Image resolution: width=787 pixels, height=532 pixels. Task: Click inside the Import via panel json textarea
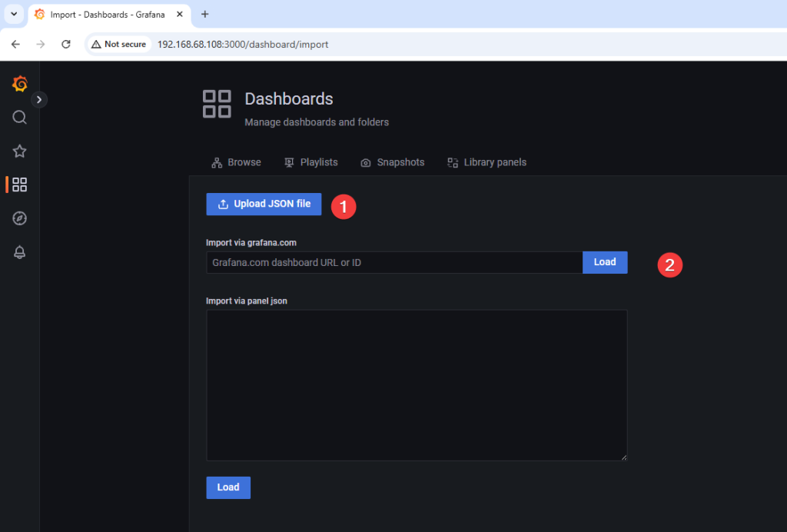[x=417, y=384]
